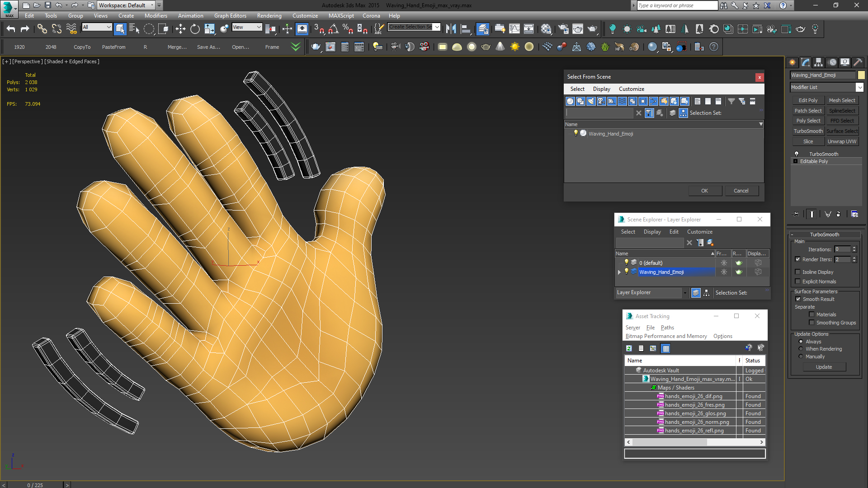
Task: Click the object color swatch beside name
Action: [861, 75]
